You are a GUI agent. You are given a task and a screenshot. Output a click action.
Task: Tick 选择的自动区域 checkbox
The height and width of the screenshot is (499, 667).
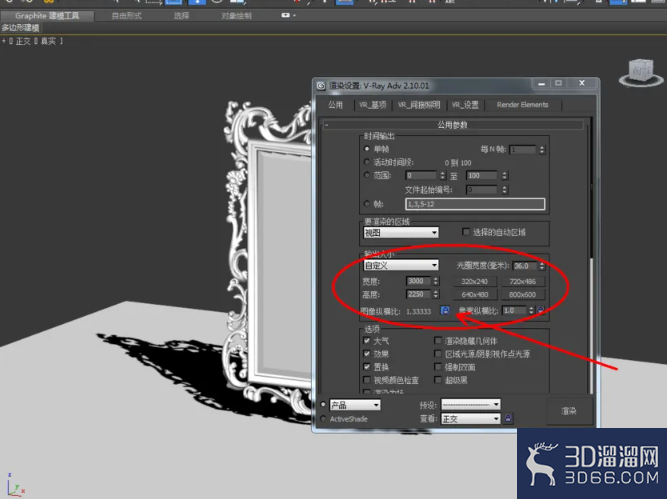[x=466, y=232]
